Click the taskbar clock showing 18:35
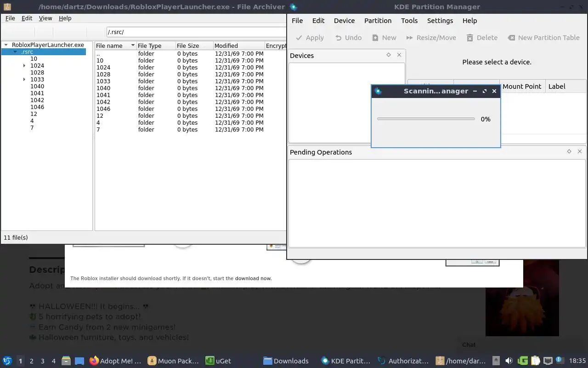588x368 pixels. point(577,361)
